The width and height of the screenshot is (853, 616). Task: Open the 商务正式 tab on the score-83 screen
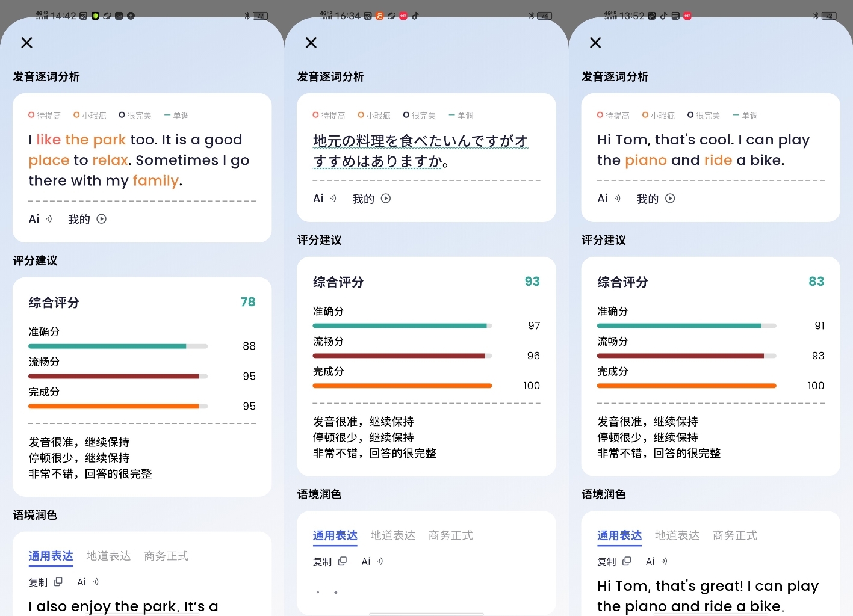coord(734,535)
